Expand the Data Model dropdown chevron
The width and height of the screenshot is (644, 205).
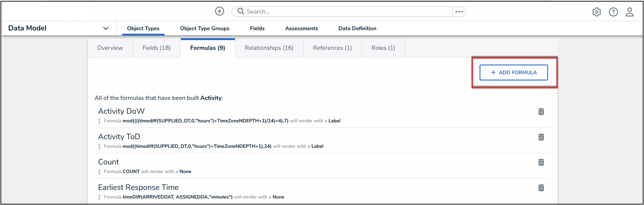(x=106, y=28)
